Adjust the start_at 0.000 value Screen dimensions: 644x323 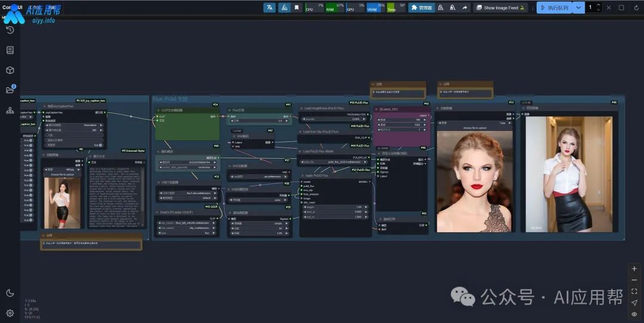coord(335,212)
